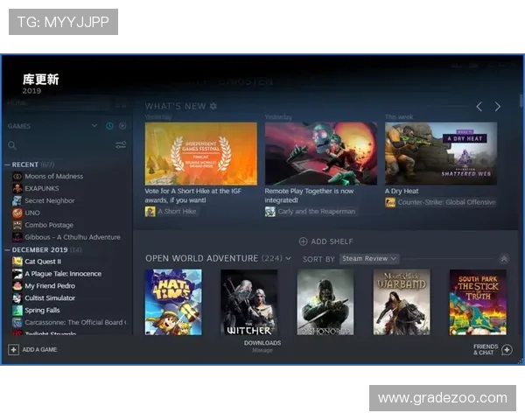The image size is (525, 420).
Task: Select A Plague Tale: Innocence
Action: [x=63, y=274]
